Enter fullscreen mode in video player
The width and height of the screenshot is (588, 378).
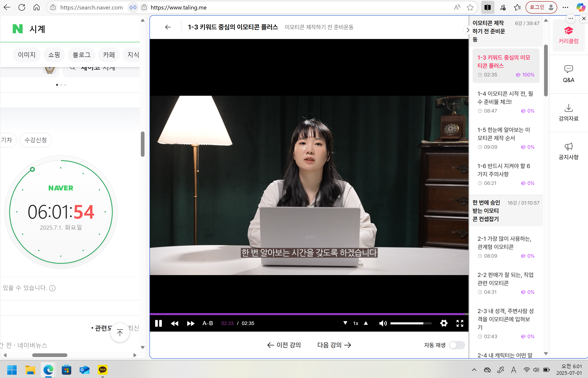460,323
